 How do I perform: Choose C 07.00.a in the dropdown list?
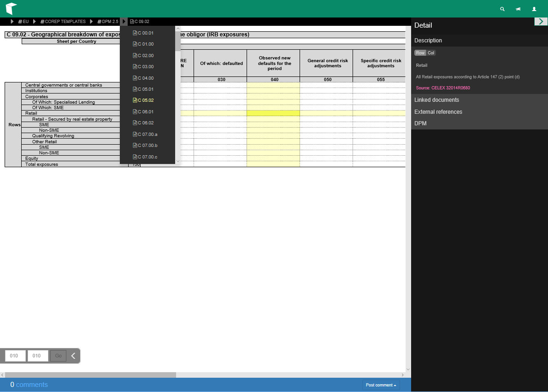147,134
